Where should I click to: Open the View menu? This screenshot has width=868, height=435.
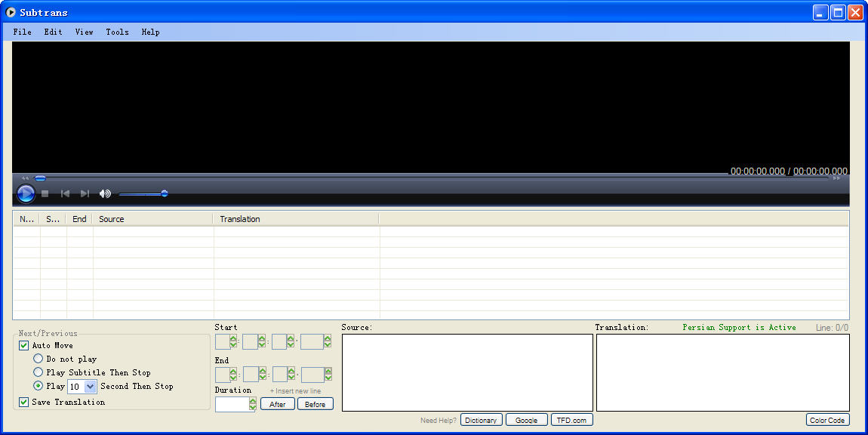pos(84,32)
